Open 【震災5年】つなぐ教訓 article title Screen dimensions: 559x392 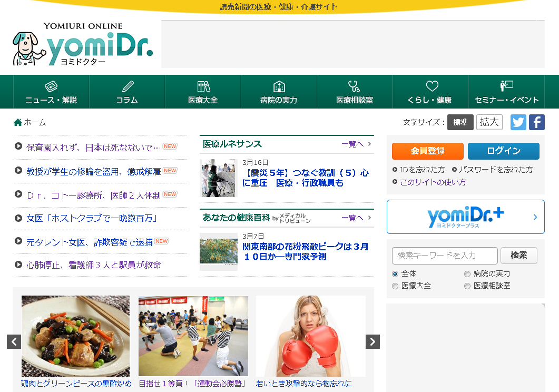click(x=305, y=178)
